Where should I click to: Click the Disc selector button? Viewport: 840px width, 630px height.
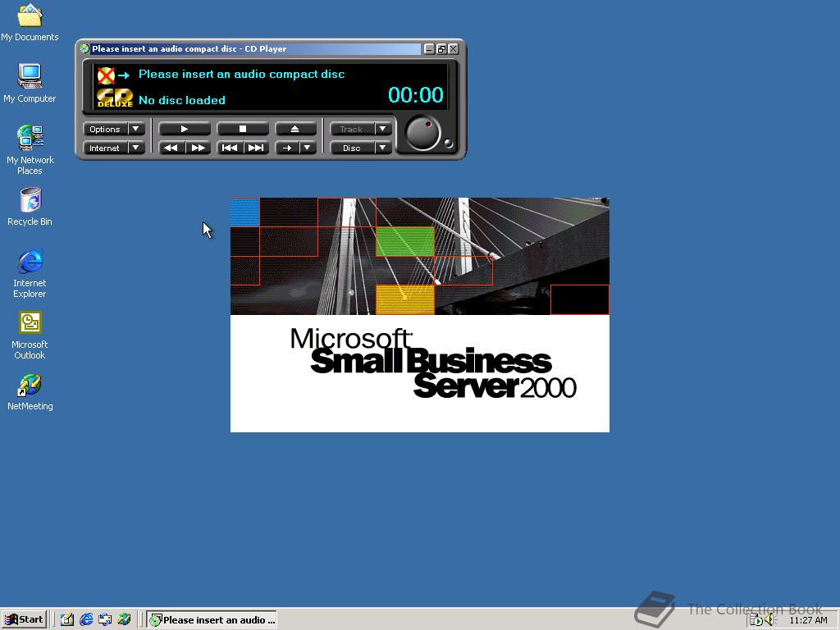pos(351,148)
